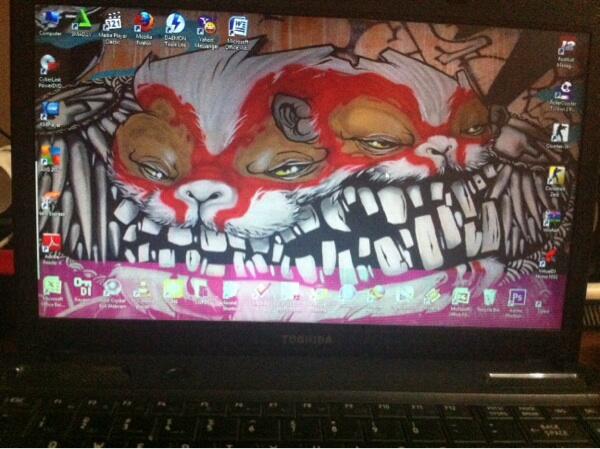The height and width of the screenshot is (449, 600).
Task: Launch Counter-Strike Condition Zero shortcut
Action: (x=556, y=181)
